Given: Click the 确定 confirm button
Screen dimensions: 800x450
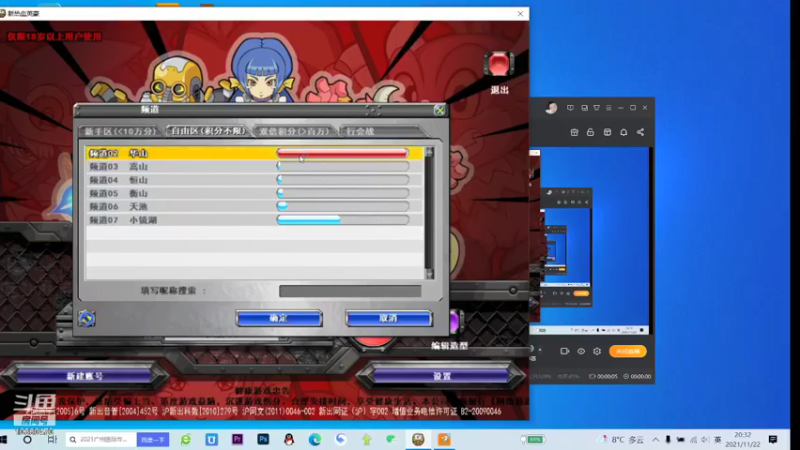Looking at the screenshot, I should pyautogui.click(x=279, y=318).
